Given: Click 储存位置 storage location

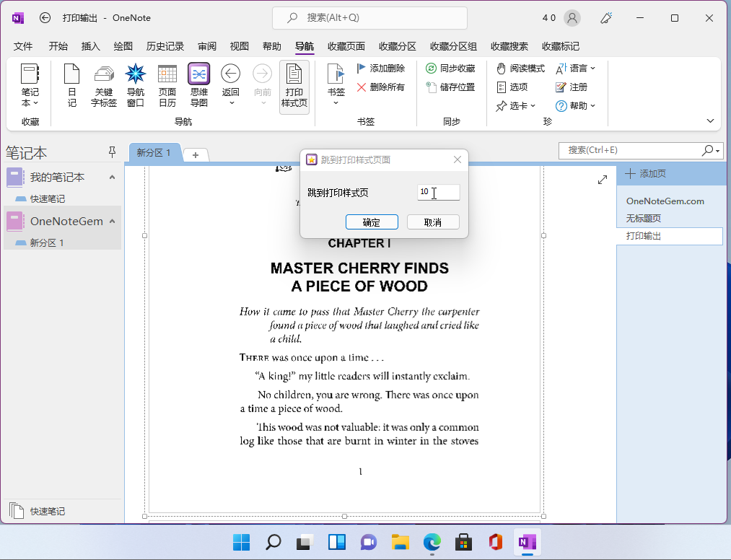Looking at the screenshot, I should 450,87.
